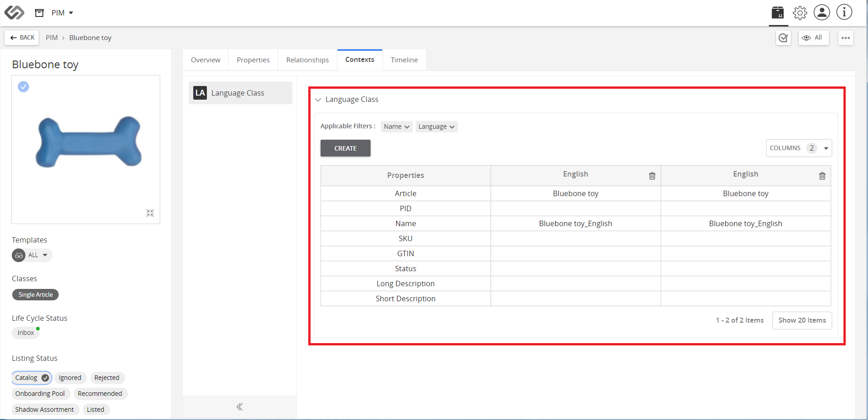Toggle the Recommended listing status
Screen dimensions: 868x420
[x=100, y=394]
